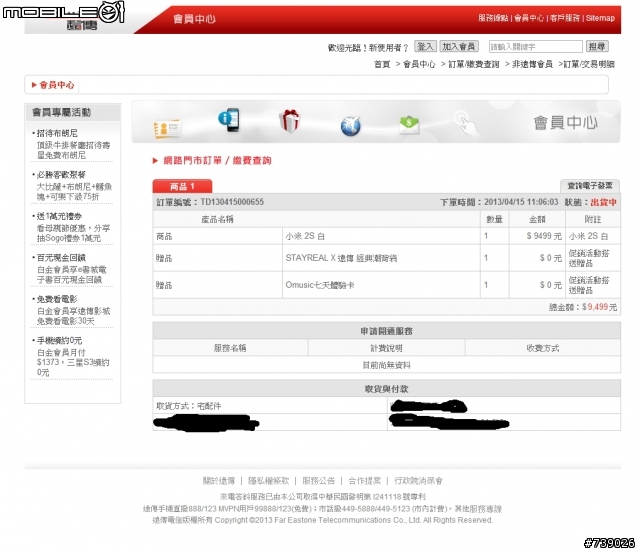Click STAYREAL X 遠傳 gift row name
Viewport: 640px width, 551px height.
[x=341, y=258]
